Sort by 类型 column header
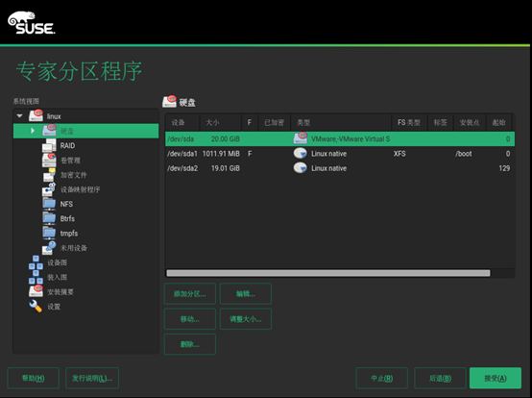Viewport: 532px width, 398px height. [x=341, y=122]
